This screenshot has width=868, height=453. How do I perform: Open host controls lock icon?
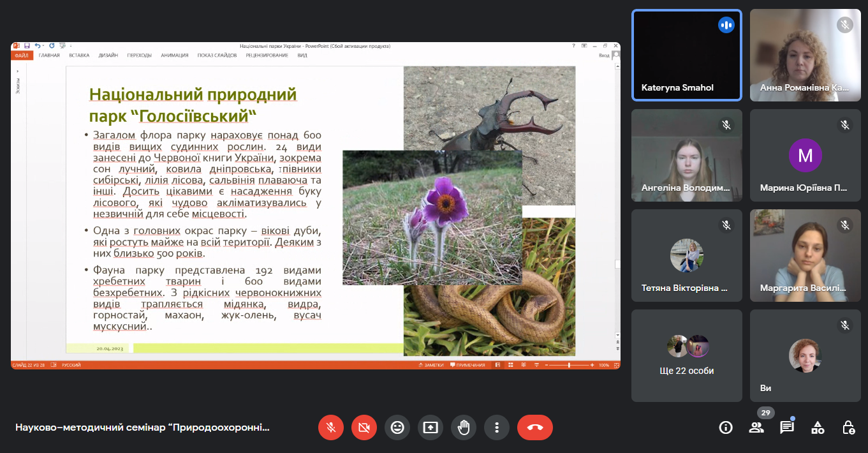coord(848,427)
